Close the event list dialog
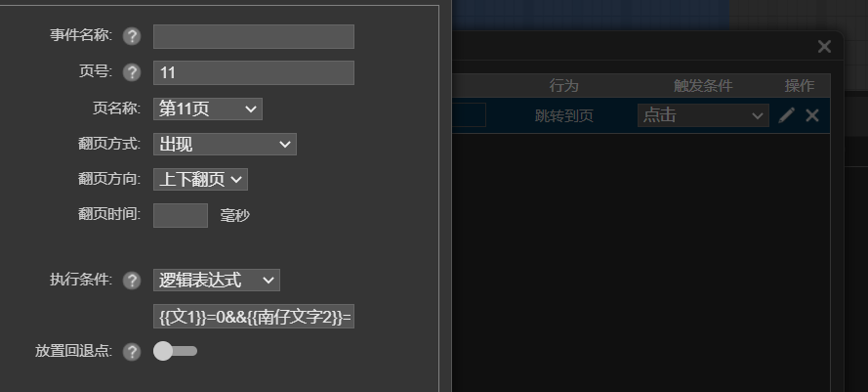Image resolution: width=868 pixels, height=392 pixels. (x=824, y=47)
